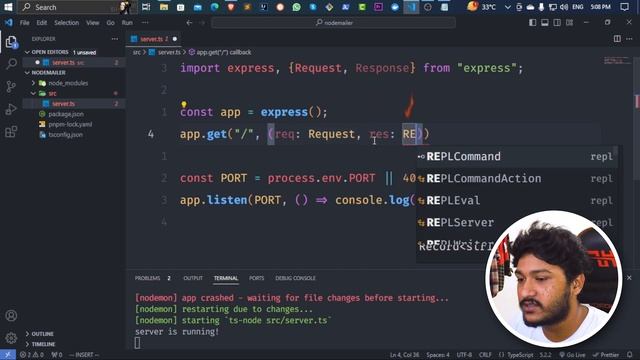Viewport: 640px width, 360px height.
Task: Collapse the NODEMAILER folder section
Action: (75, 73)
